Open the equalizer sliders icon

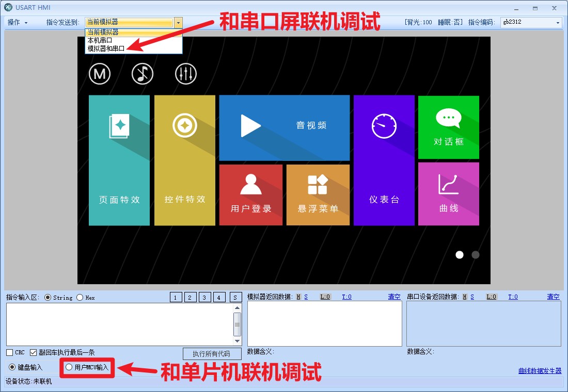(x=185, y=74)
